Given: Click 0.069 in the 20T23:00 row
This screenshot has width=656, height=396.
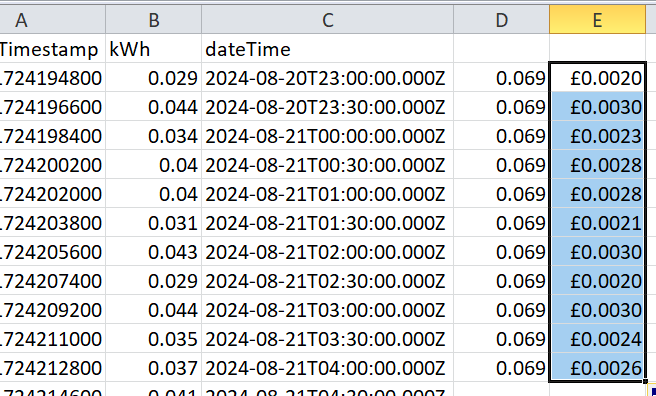Looking at the screenshot, I should pos(502,78).
